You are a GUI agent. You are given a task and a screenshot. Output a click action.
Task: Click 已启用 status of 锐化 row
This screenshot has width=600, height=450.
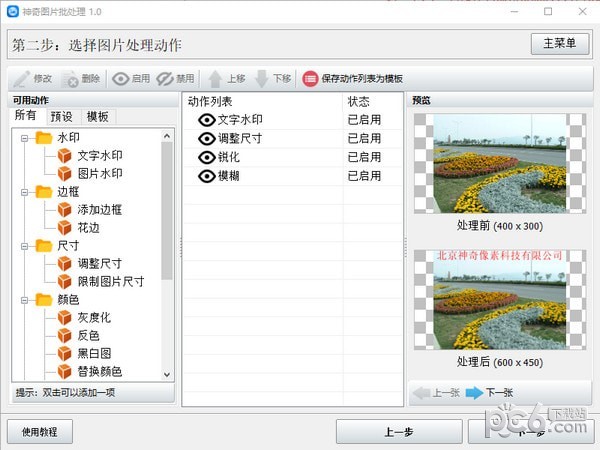click(x=364, y=157)
